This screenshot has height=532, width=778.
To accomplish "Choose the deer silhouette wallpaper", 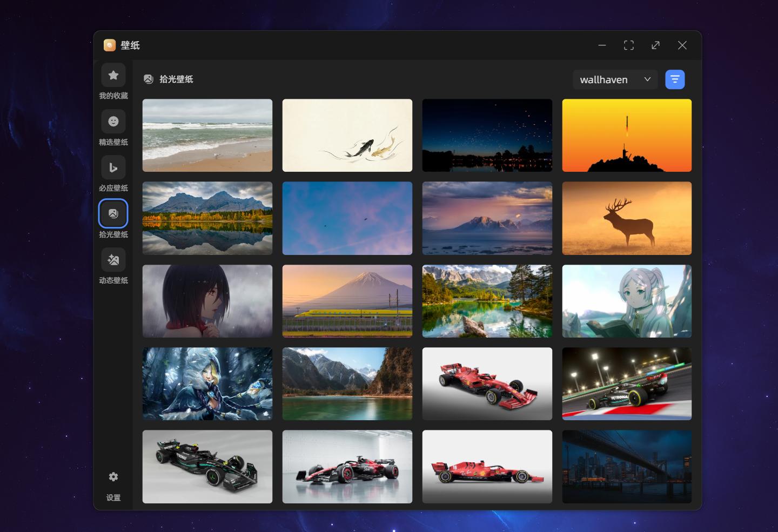I will (627, 218).
